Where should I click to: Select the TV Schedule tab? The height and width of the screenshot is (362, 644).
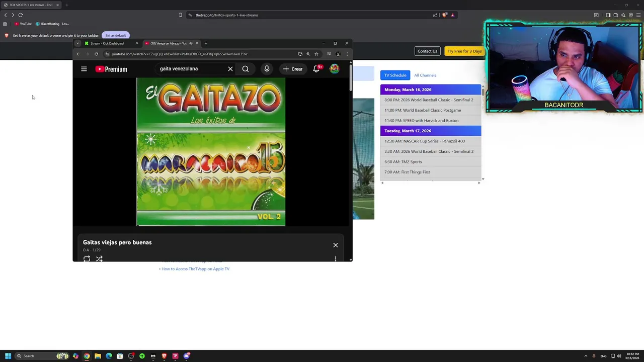click(x=395, y=75)
